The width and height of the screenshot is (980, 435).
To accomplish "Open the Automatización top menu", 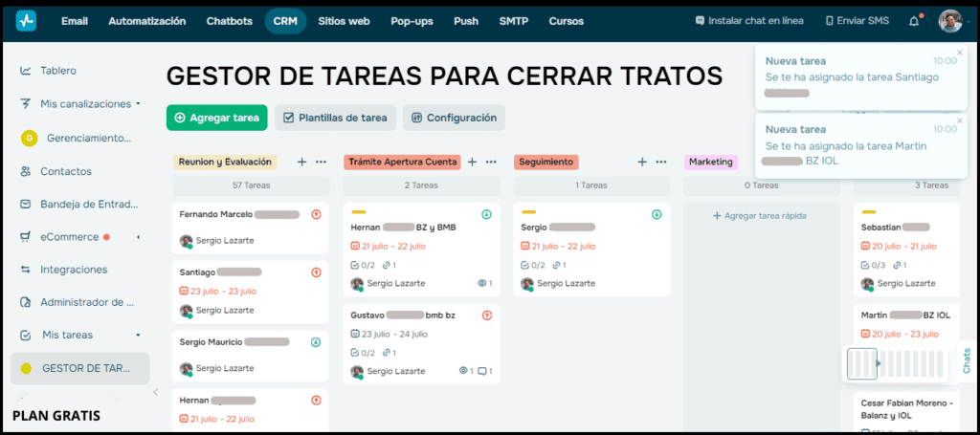I will (x=146, y=21).
